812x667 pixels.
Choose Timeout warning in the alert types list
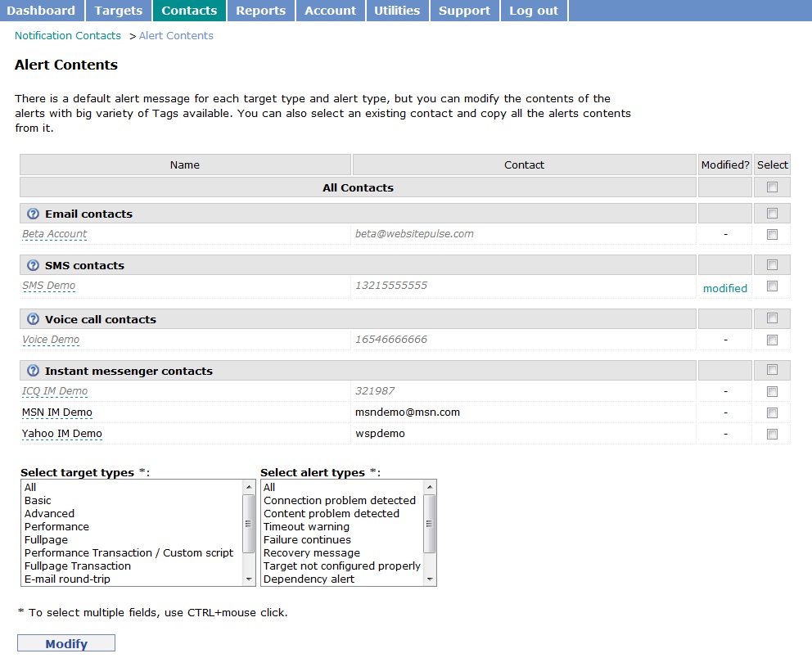(x=305, y=526)
